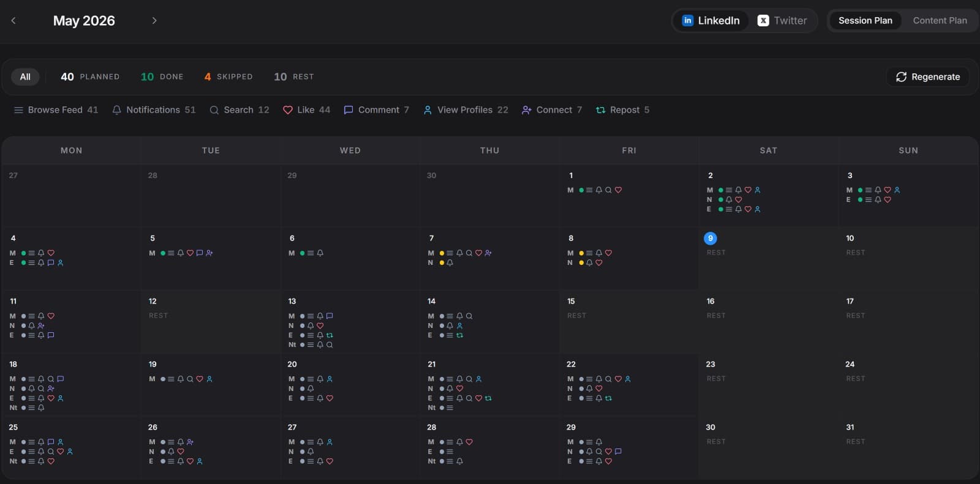This screenshot has width=980, height=484.
Task: Click the SUN column header
Action: 908,151
